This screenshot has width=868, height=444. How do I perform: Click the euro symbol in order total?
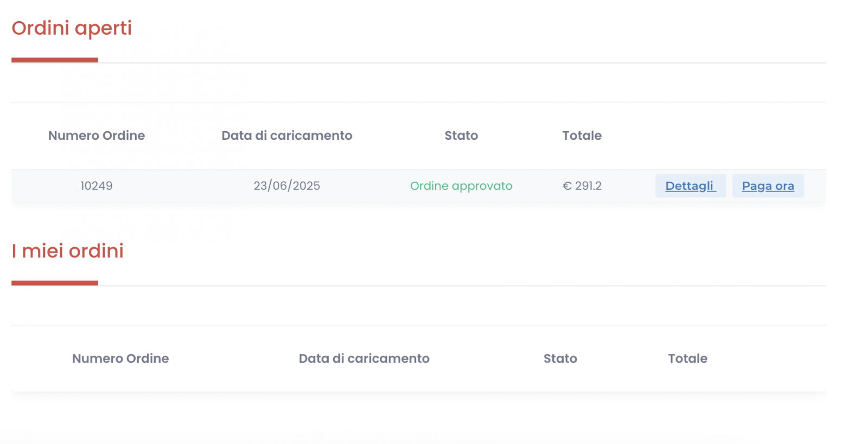(x=567, y=186)
